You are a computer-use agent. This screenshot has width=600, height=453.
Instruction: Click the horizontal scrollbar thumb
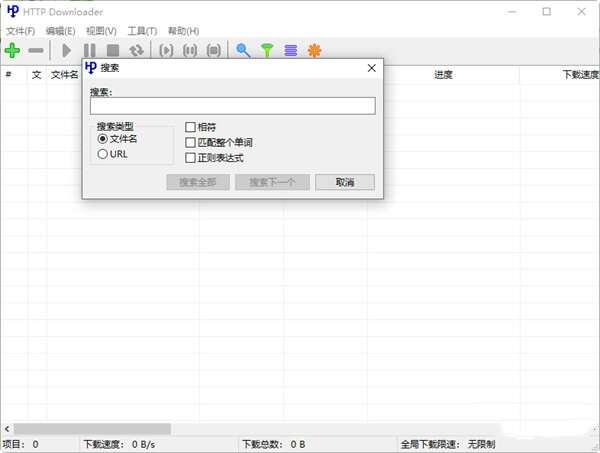[x=93, y=429]
